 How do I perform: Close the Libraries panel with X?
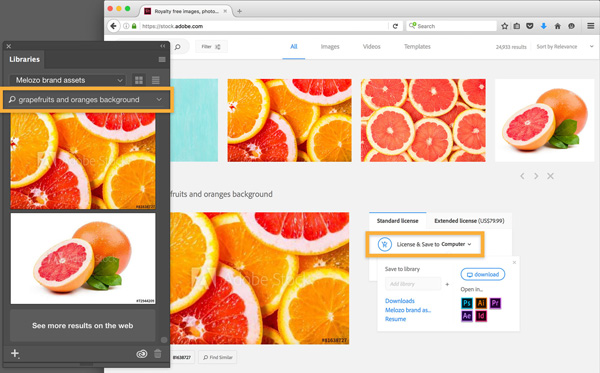pyautogui.click(x=8, y=46)
